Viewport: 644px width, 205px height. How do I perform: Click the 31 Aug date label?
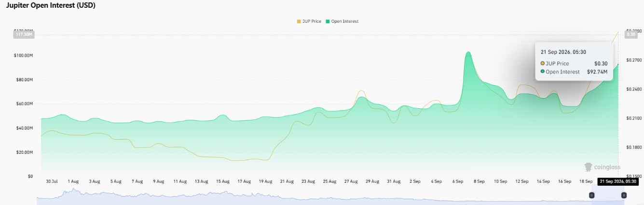pyautogui.click(x=394, y=181)
